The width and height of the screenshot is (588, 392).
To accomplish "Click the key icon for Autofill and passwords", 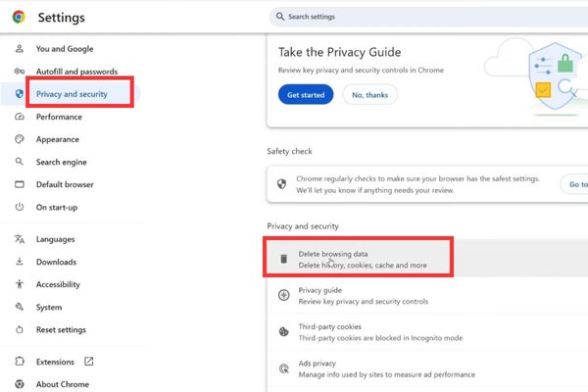I will pos(20,72).
